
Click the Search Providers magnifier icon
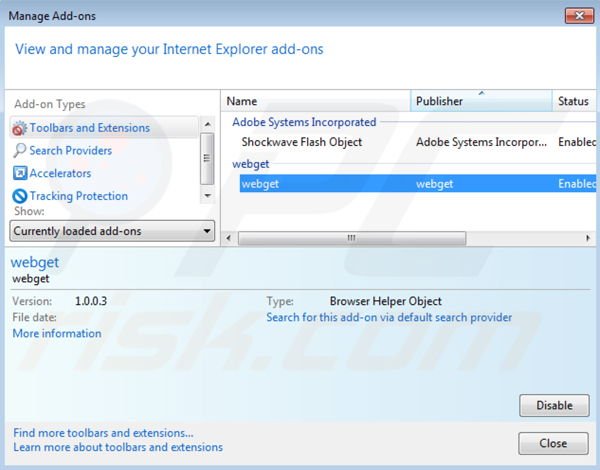click(19, 150)
